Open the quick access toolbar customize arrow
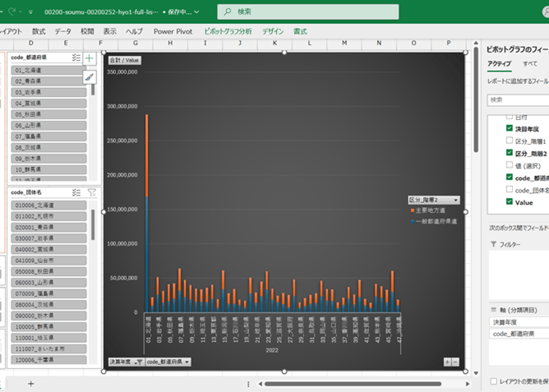 31,12
